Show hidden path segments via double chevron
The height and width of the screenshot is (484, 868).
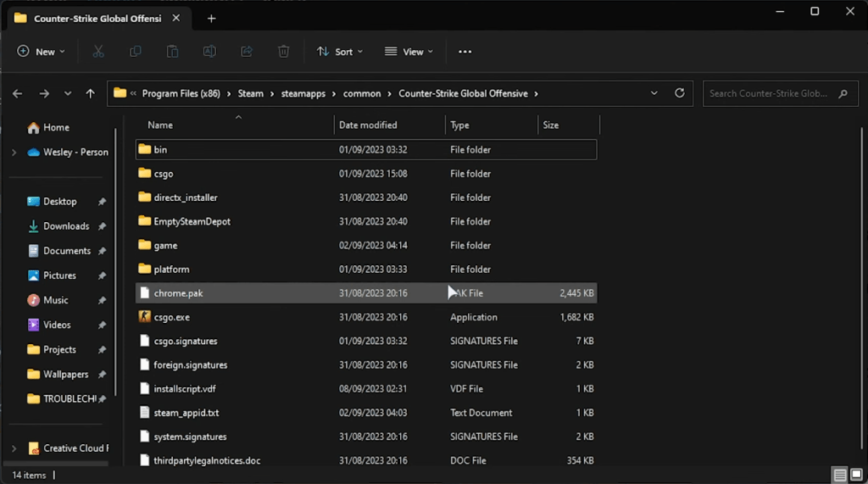pos(133,93)
